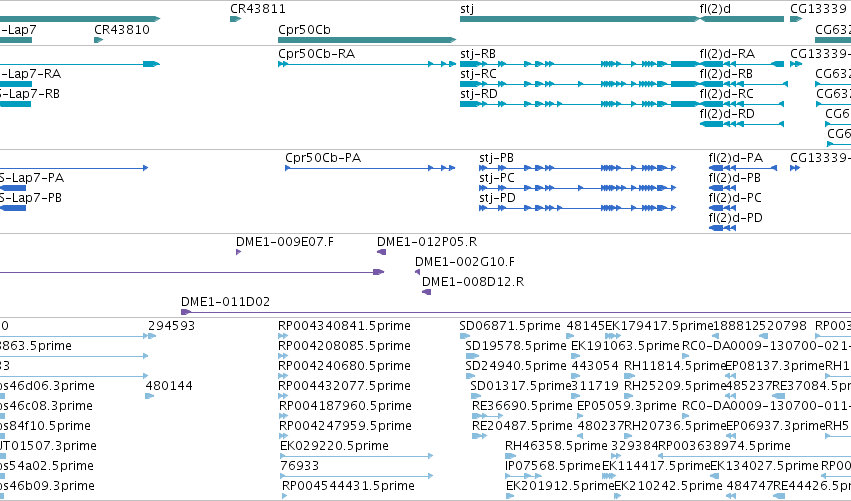Click the RE20487.5prime EST label
The height and width of the screenshot is (501, 851).
(x=522, y=426)
